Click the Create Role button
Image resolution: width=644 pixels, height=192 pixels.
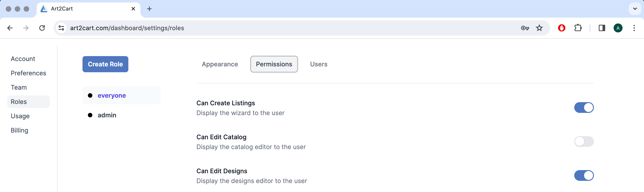point(105,64)
